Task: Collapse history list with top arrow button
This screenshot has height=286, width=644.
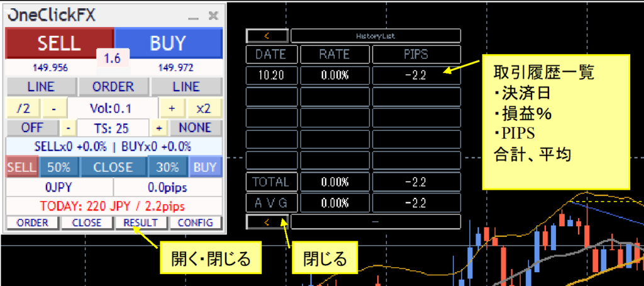Action: click(x=267, y=36)
